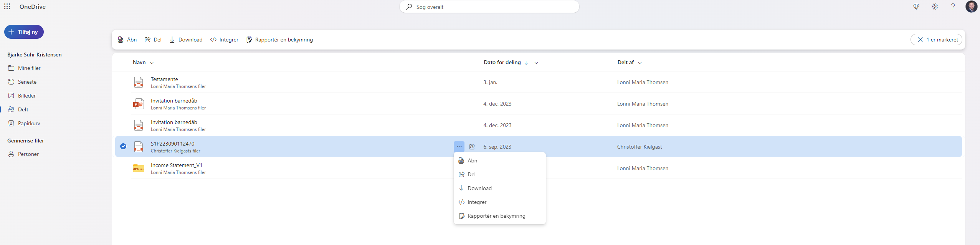Click the Seneste clock icon
Image resolution: width=980 pixels, height=245 pixels.
(x=11, y=82)
